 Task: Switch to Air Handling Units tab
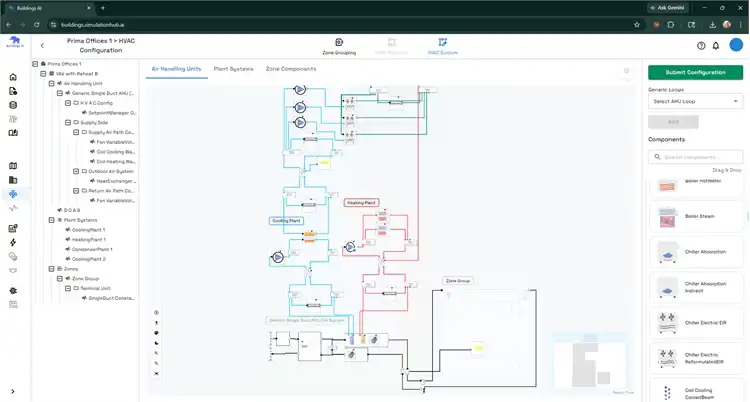[x=176, y=69]
